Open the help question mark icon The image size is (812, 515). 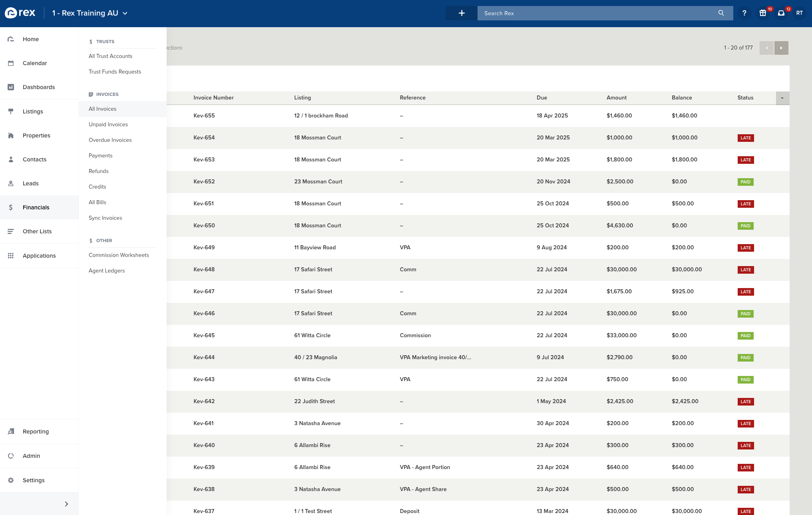[x=744, y=13]
